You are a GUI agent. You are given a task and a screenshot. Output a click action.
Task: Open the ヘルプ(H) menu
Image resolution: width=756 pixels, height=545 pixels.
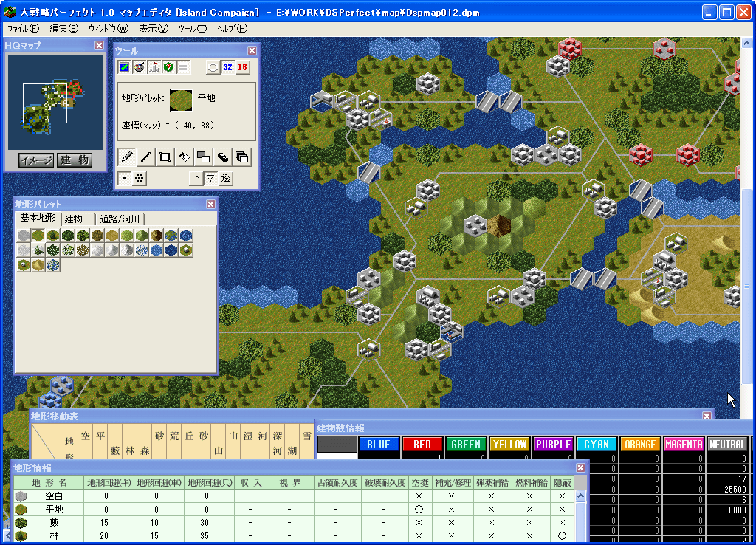(232, 29)
